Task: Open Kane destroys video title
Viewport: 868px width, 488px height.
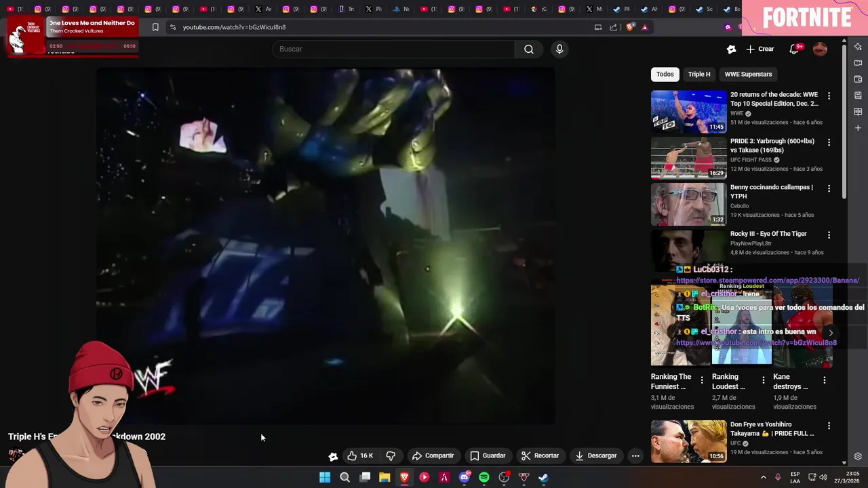Action: click(791, 382)
